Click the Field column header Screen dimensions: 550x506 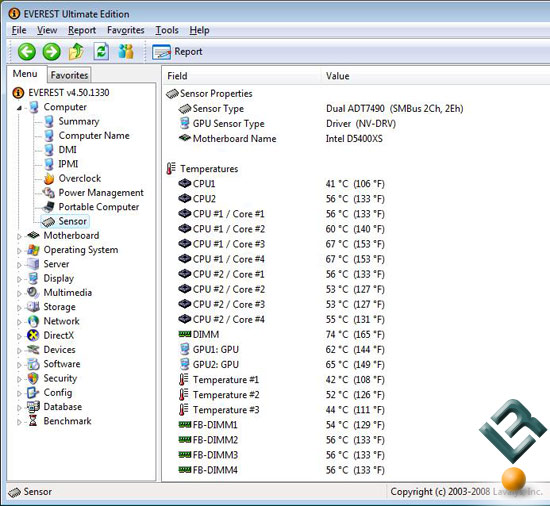point(242,76)
